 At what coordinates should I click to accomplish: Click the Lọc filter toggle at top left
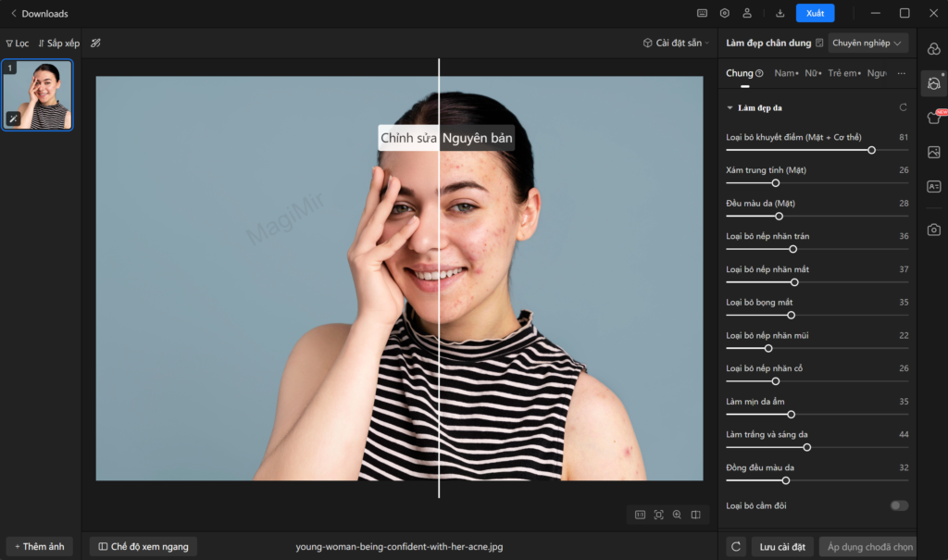17,43
